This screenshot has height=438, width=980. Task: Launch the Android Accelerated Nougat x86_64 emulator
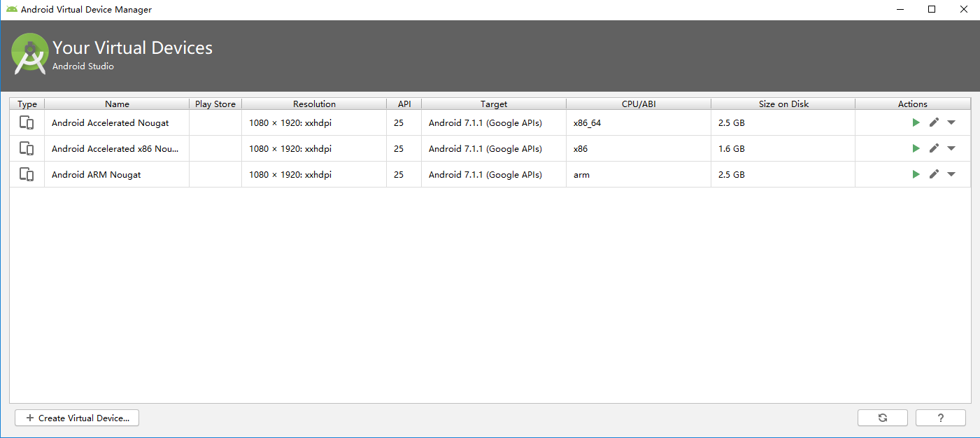point(916,122)
